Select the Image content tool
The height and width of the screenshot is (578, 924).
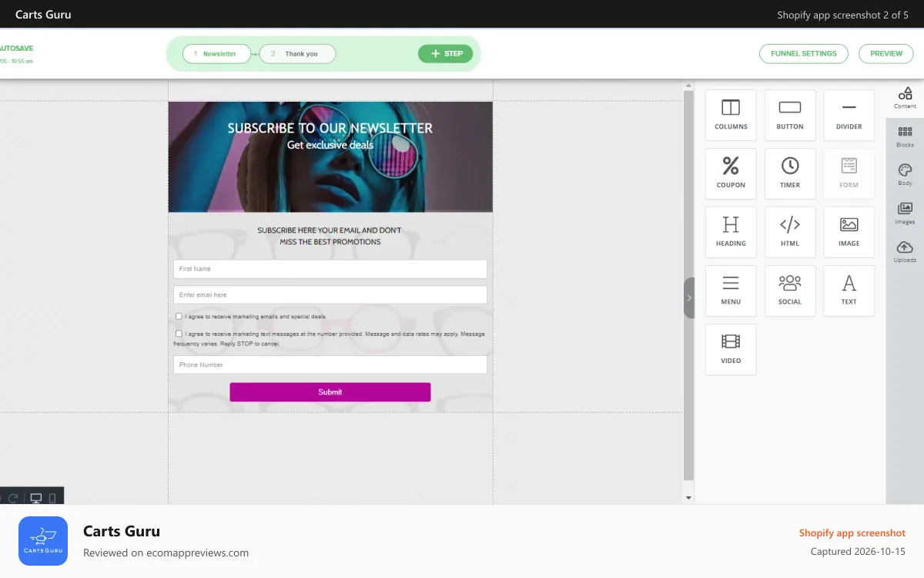coord(849,232)
